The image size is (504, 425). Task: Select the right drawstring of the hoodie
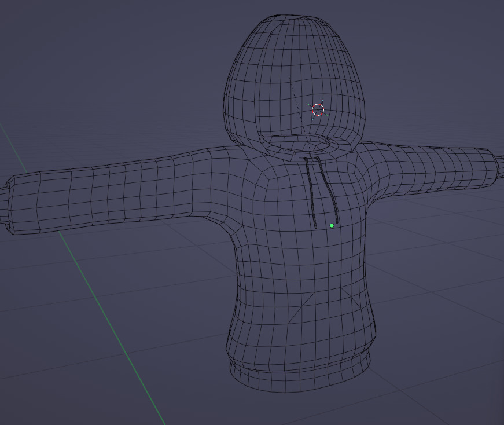tap(327, 190)
